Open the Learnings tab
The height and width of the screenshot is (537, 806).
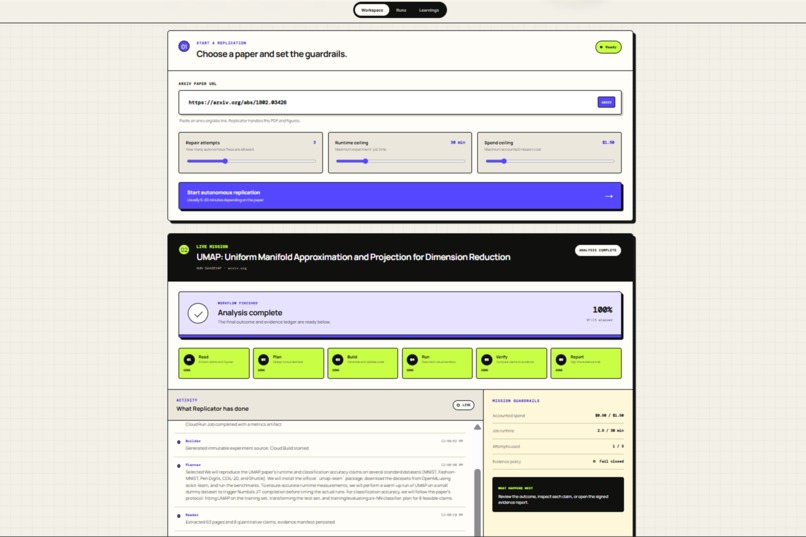coord(429,10)
